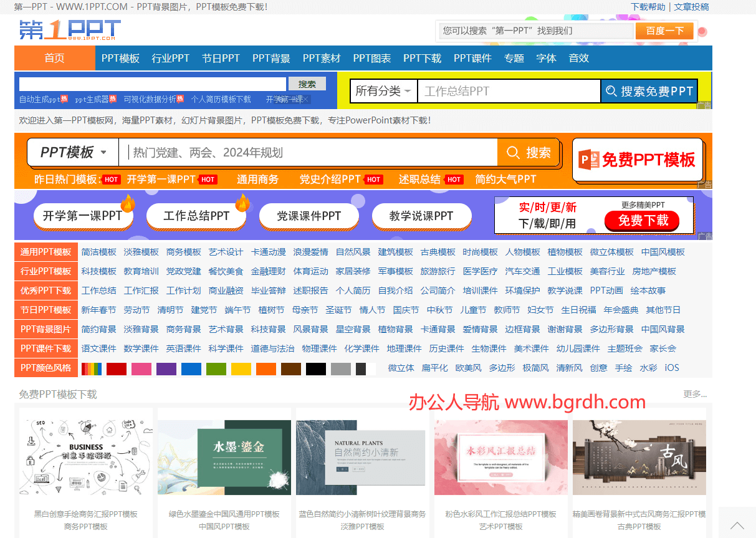Viewport: 756px width, 538px height.
Task: Expand the 所有分类 category dropdown
Action: [383, 91]
